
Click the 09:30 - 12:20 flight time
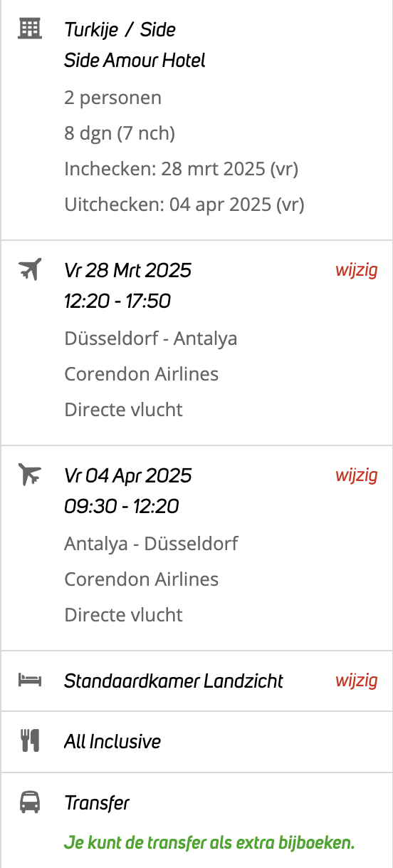(122, 507)
